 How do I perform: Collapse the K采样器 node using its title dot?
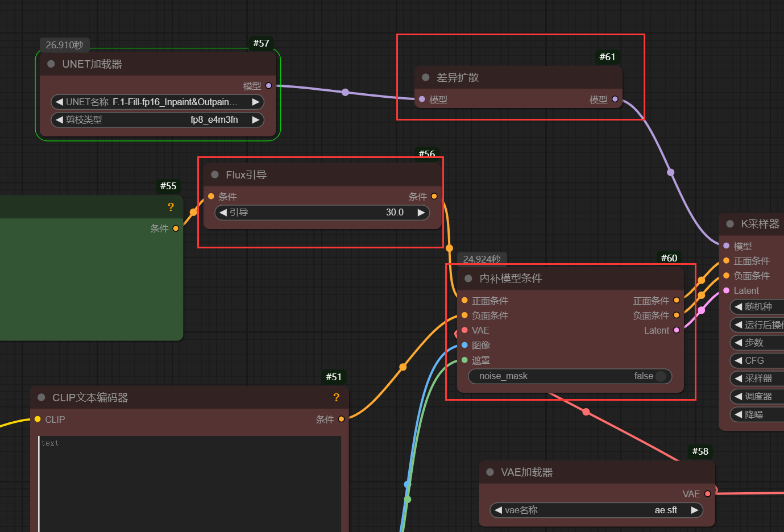click(x=730, y=224)
